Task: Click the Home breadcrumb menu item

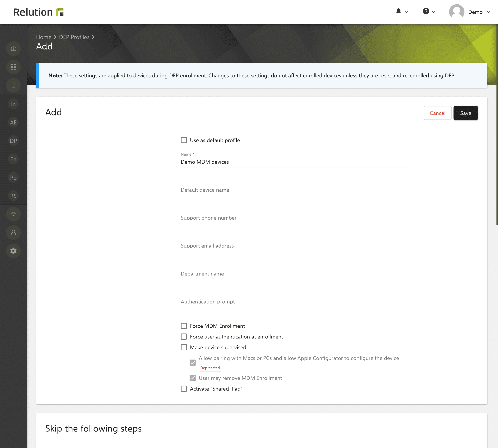Action: click(44, 37)
